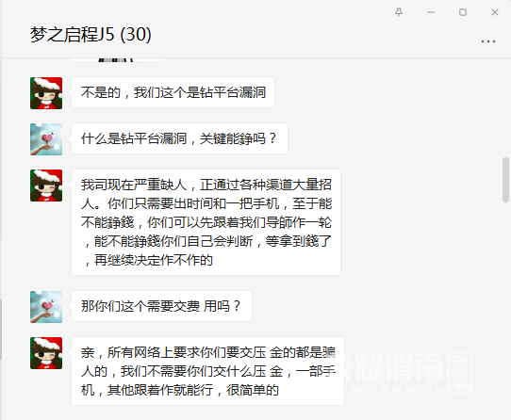Select the message 那你们这个需要交费用吗？
Viewport: 511px width, 420px height.
(x=161, y=306)
